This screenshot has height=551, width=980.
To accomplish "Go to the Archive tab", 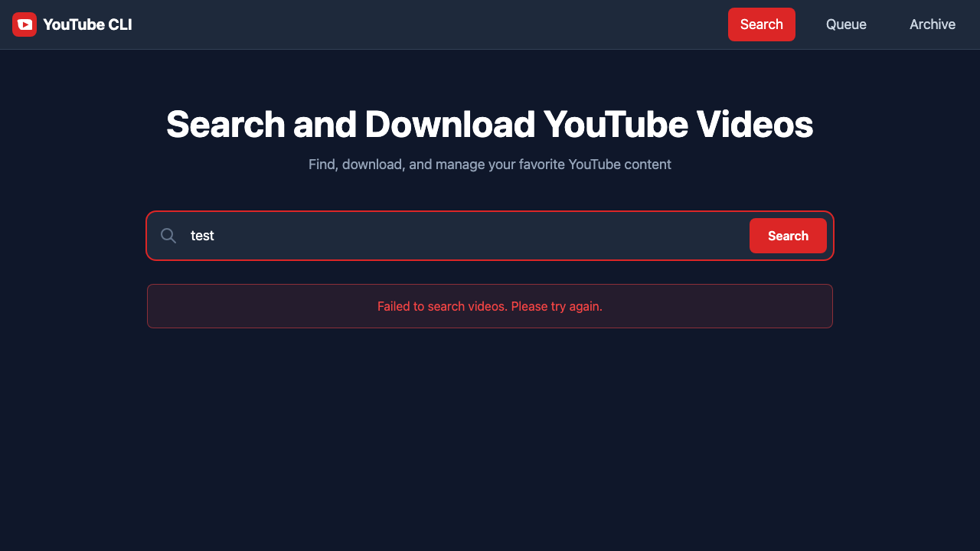I will (x=933, y=24).
